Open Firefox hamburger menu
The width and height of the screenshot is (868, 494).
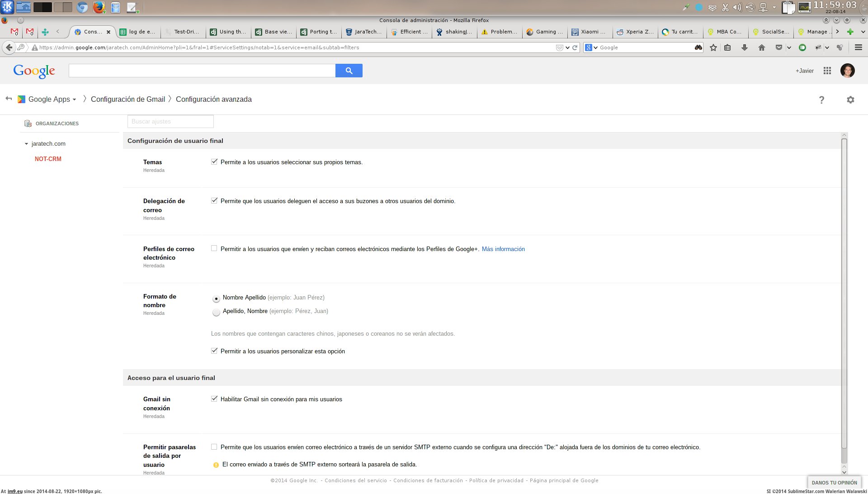coord(858,47)
